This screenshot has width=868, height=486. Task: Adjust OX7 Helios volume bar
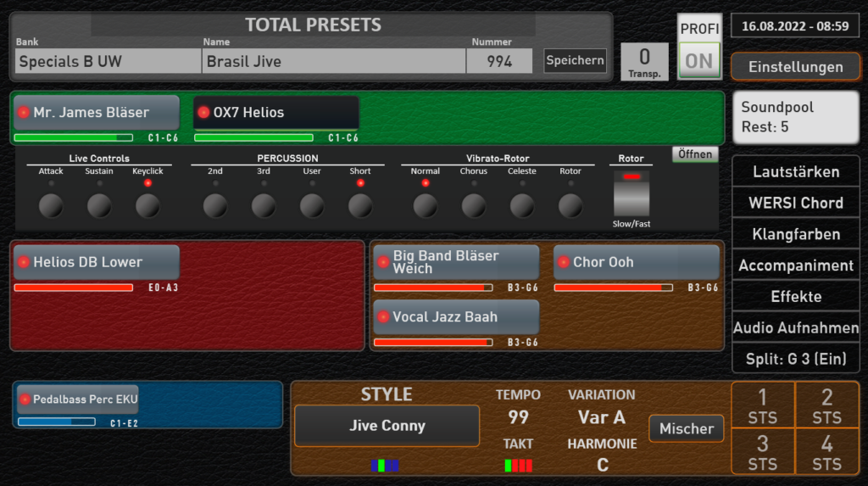[x=253, y=137]
